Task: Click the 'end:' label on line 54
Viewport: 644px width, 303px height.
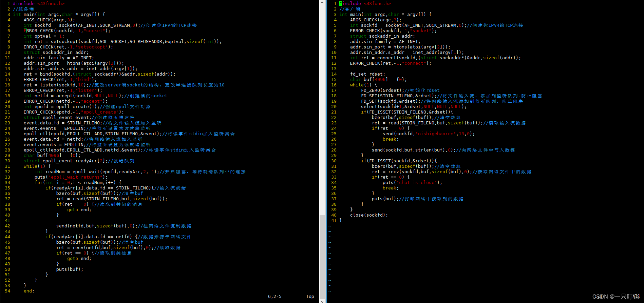Action: (29, 291)
